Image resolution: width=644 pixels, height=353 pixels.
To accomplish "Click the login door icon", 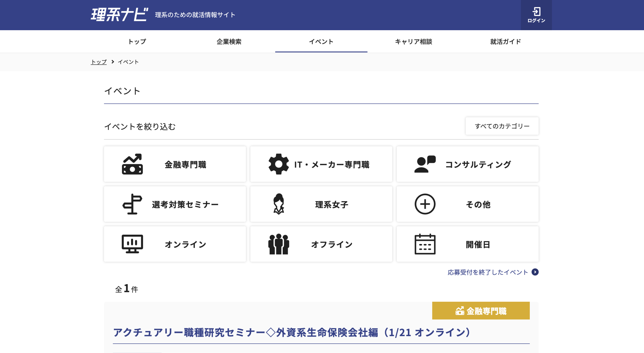I will [x=536, y=12].
